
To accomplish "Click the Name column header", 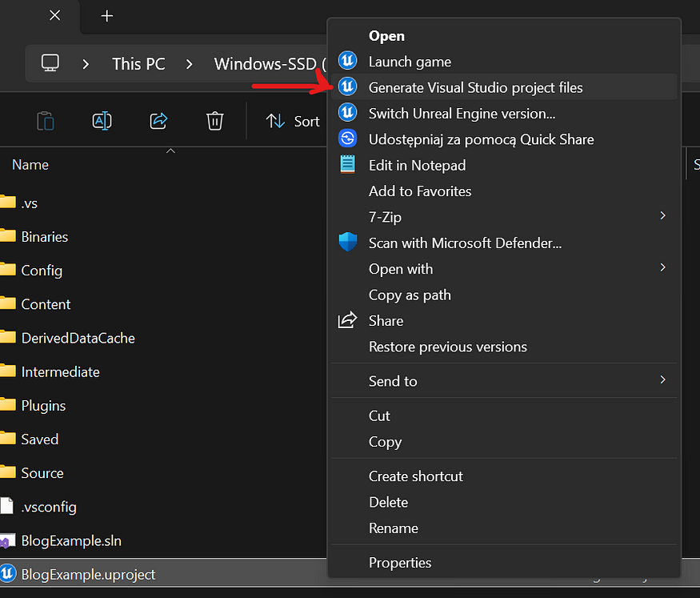I will point(30,165).
